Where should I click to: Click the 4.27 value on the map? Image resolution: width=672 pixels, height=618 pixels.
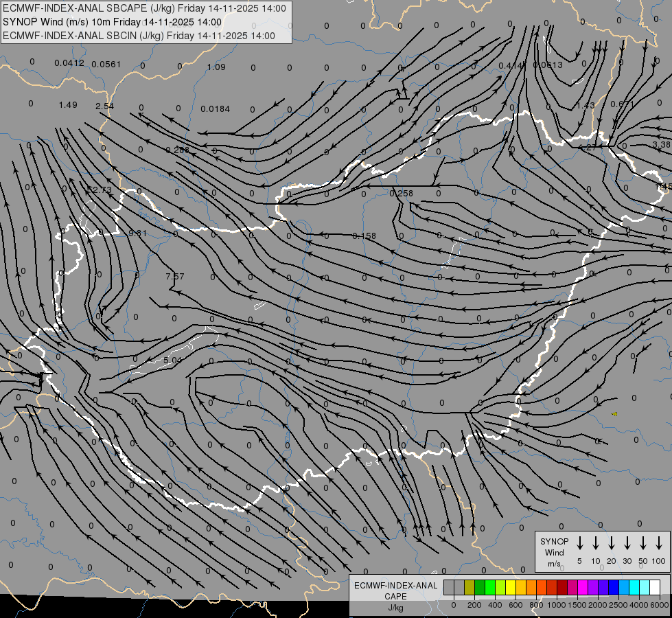pyautogui.click(x=587, y=147)
